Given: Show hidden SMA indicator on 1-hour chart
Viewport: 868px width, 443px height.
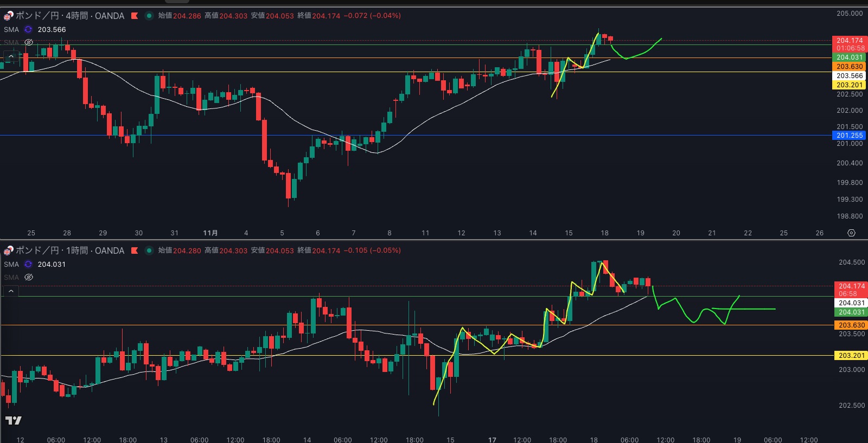Looking at the screenshot, I should [29, 277].
